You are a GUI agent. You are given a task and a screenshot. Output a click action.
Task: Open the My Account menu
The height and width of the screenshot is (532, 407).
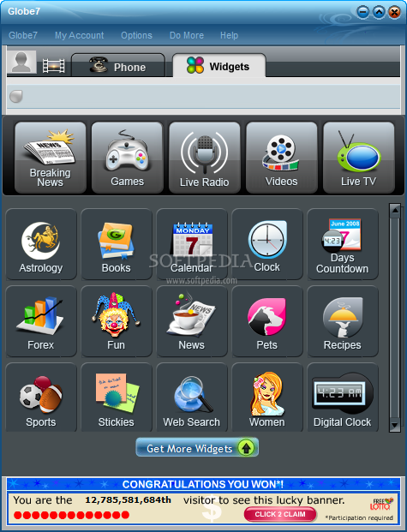[80, 35]
